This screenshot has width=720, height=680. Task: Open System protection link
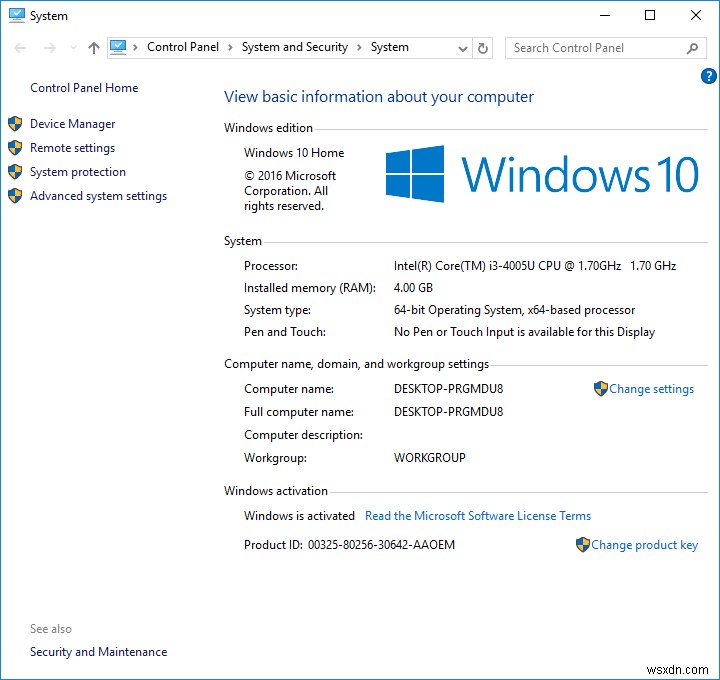(x=78, y=172)
